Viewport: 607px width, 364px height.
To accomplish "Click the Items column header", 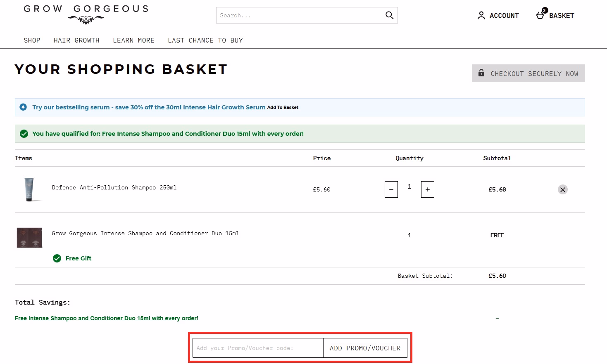I will [x=24, y=158].
